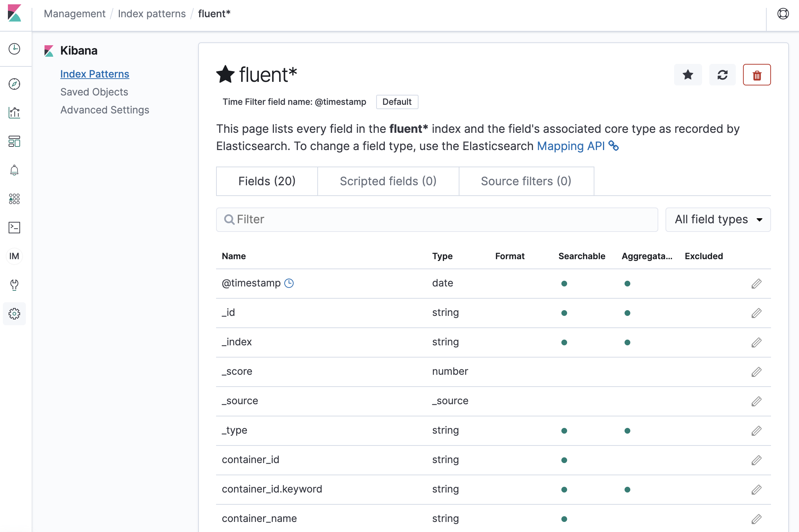Open the All field types dropdown

718,219
